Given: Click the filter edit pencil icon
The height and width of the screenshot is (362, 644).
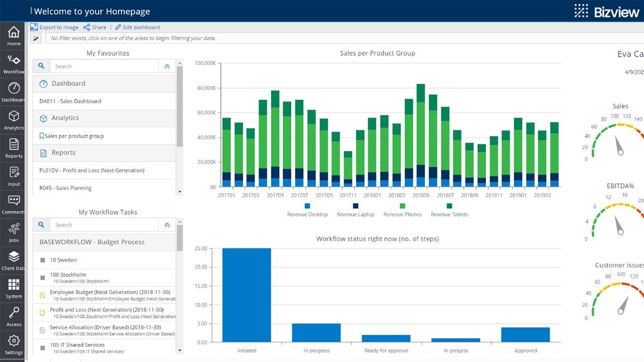Looking at the screenshot, I should (36, 38).
